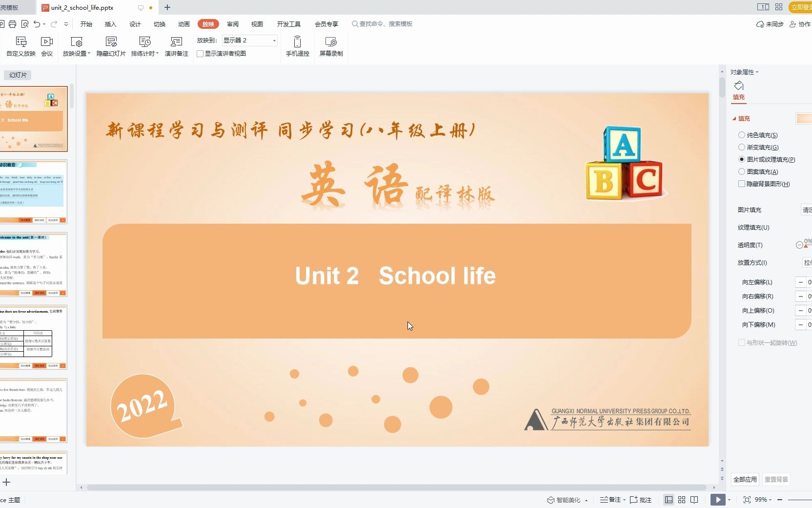Click the Fit to Window zoom icon
Screen dimensions: 812x508
click(x=747, y=500)
